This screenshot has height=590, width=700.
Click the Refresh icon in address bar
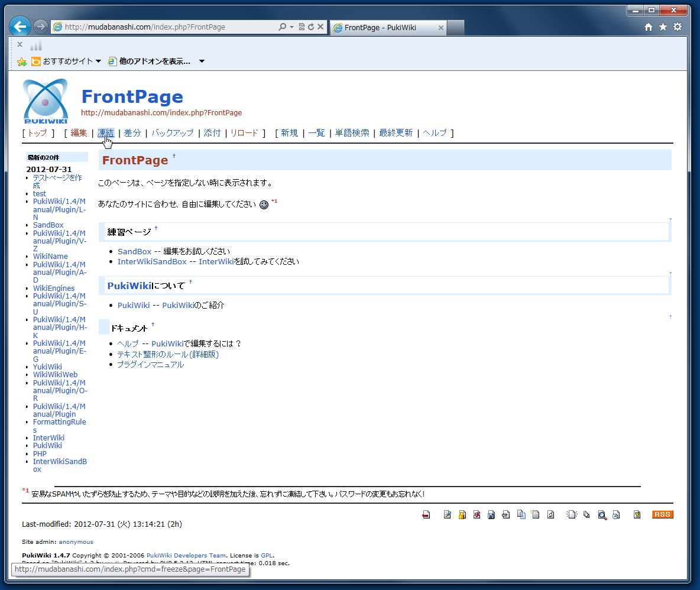point(311,27)
